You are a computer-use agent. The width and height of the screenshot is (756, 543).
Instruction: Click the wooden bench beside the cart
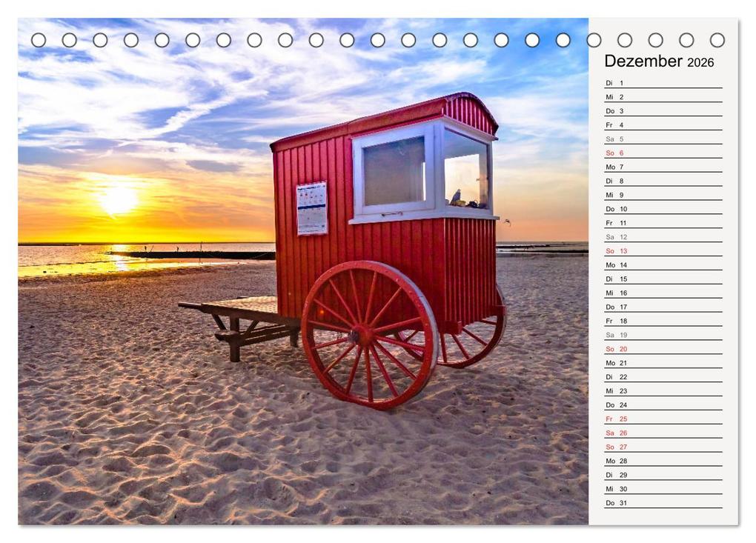pos(245,326)
